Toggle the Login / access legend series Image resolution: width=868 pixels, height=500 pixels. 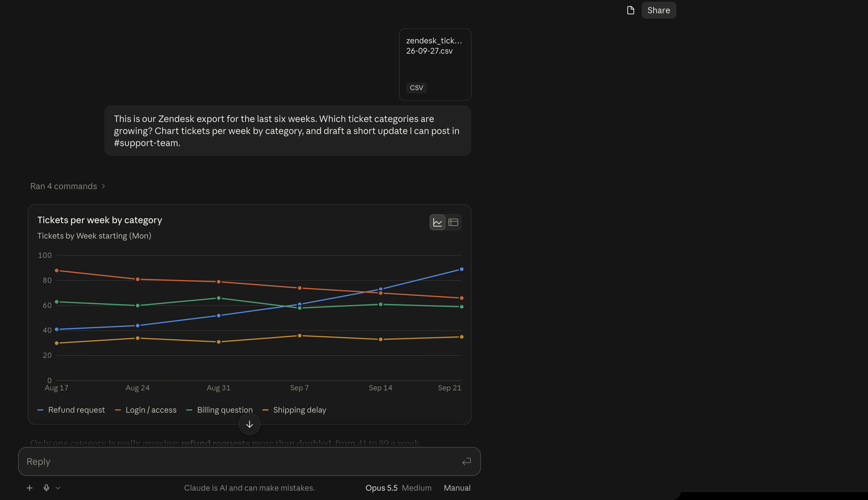pyautogui.click(x=146, y=410)
